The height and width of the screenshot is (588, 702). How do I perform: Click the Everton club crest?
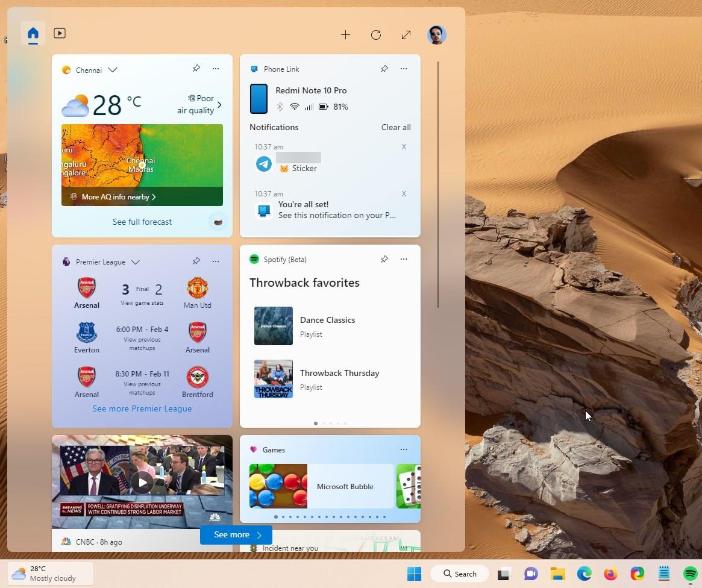pos(86,333)
